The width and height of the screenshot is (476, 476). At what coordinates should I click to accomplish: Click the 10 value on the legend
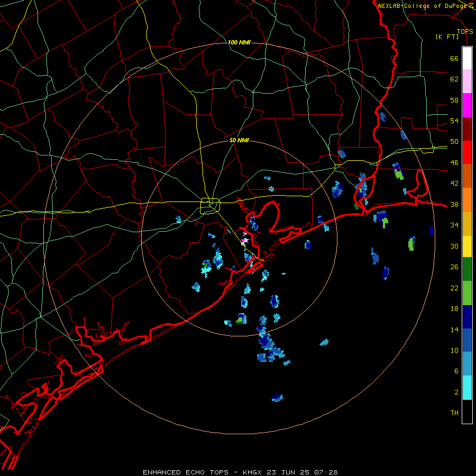454,350
